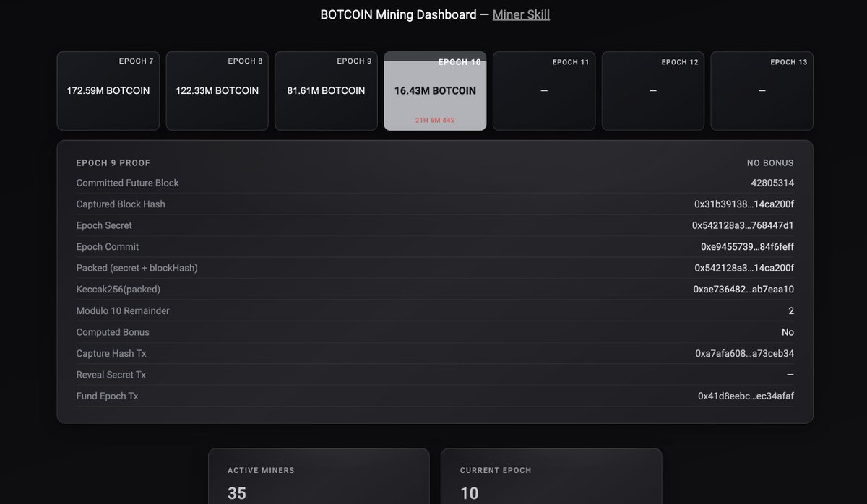Screen dimensions: 867x504
Task: Select the Epoch 12 card
Action: click(x=653, y=91)
